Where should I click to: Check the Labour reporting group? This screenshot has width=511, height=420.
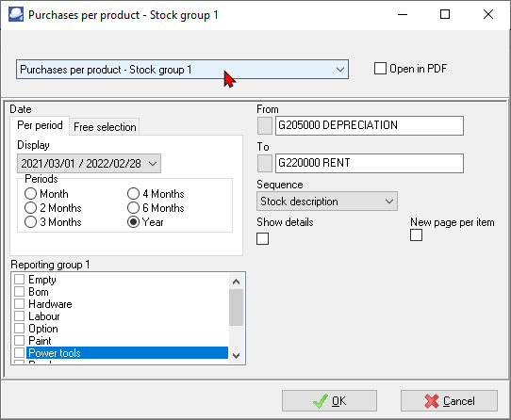coord(20,315)
